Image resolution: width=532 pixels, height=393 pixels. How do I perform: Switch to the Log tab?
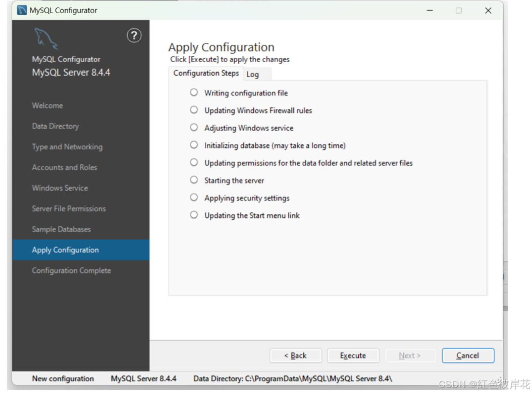[x=257, y=74]
